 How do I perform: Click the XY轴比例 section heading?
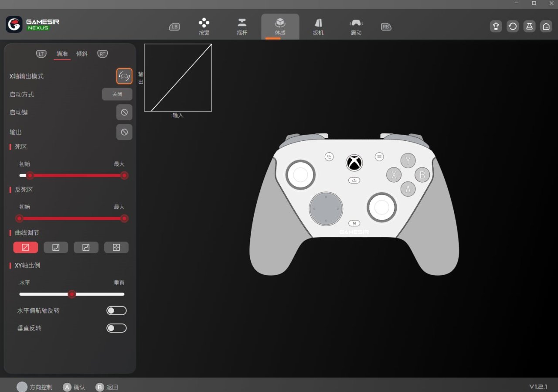coord(27,266)
